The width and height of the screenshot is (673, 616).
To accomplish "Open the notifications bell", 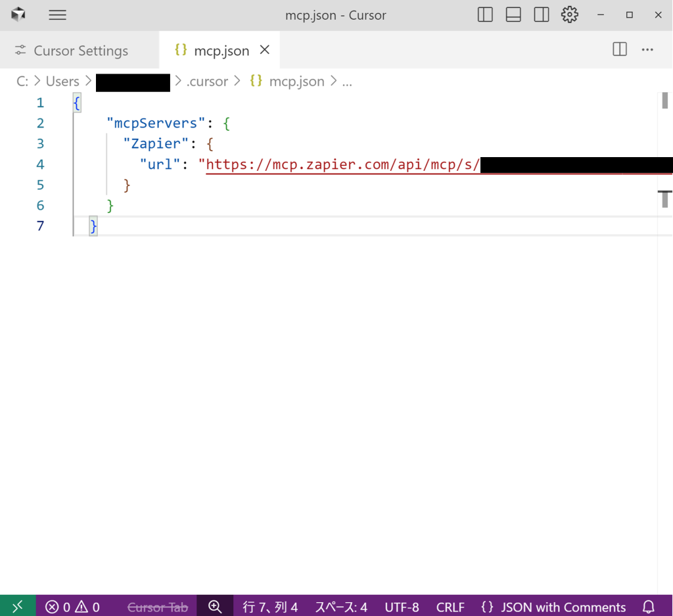I will click(x=648, y=606).
